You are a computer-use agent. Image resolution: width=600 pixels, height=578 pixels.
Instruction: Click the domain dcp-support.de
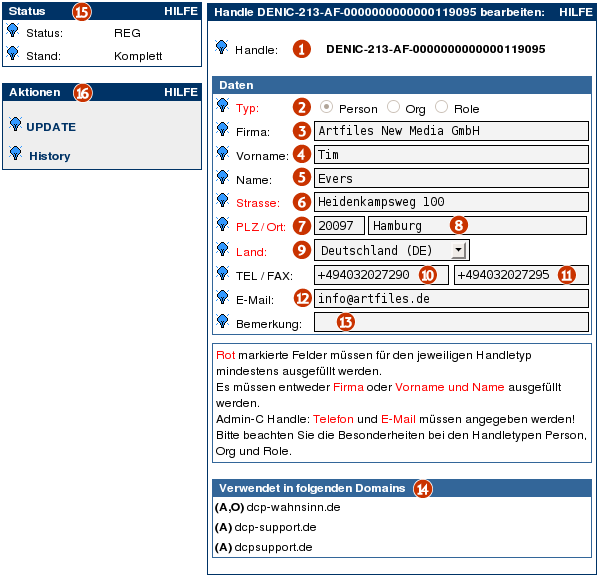point(276,528)
